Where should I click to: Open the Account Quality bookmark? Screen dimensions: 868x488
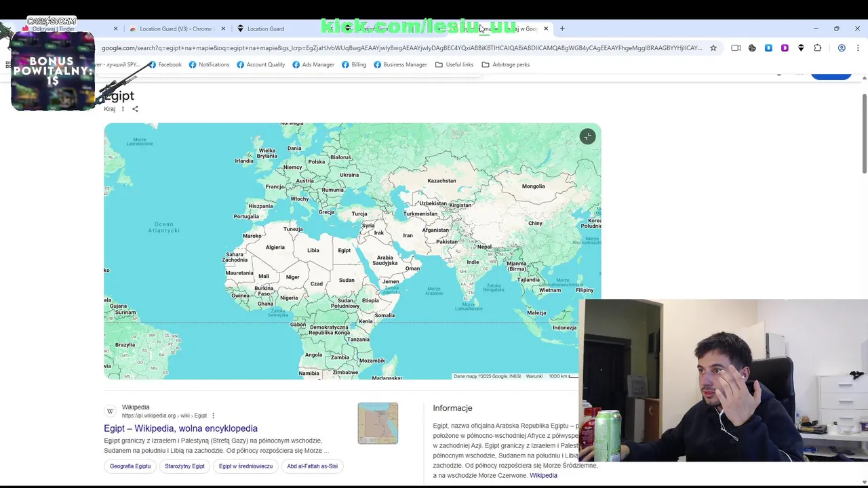coord(260,64)
